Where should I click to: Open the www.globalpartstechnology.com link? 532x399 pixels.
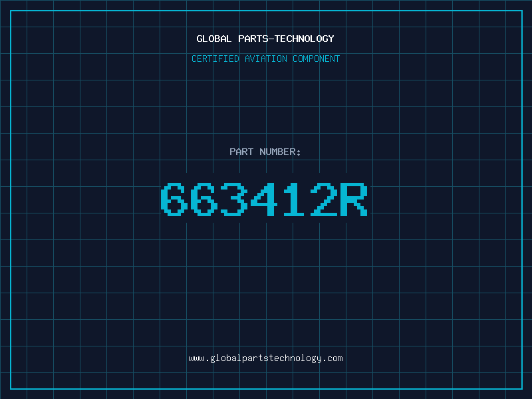[265, 358]
